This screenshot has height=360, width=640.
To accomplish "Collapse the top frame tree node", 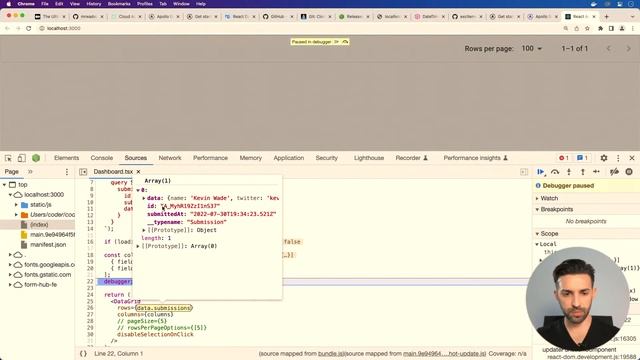I will pos(4,185).
